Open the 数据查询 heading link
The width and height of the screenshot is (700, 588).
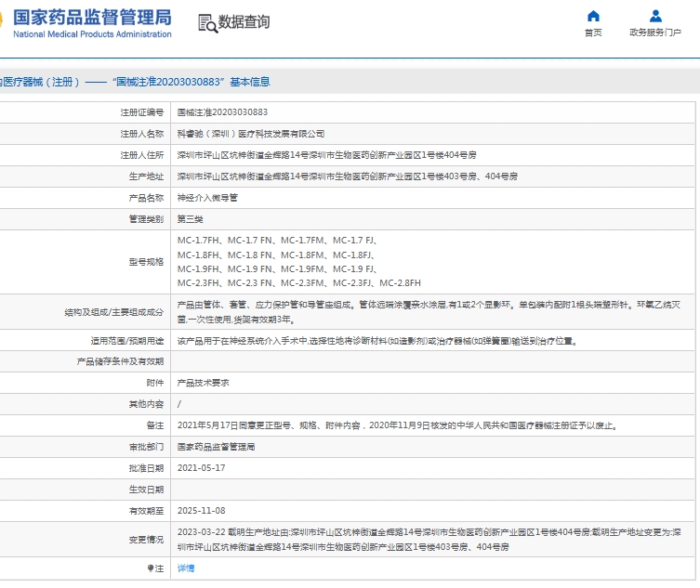tap(244, 22)
